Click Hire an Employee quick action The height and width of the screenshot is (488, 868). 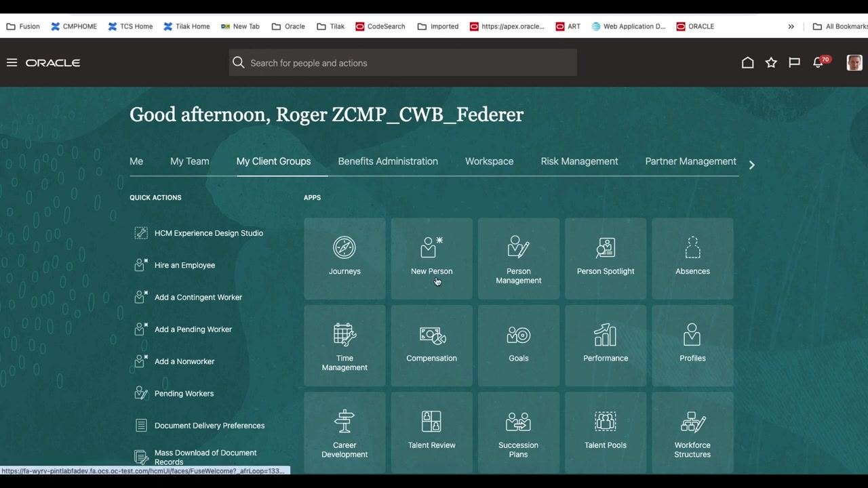(x=175, y=265)
